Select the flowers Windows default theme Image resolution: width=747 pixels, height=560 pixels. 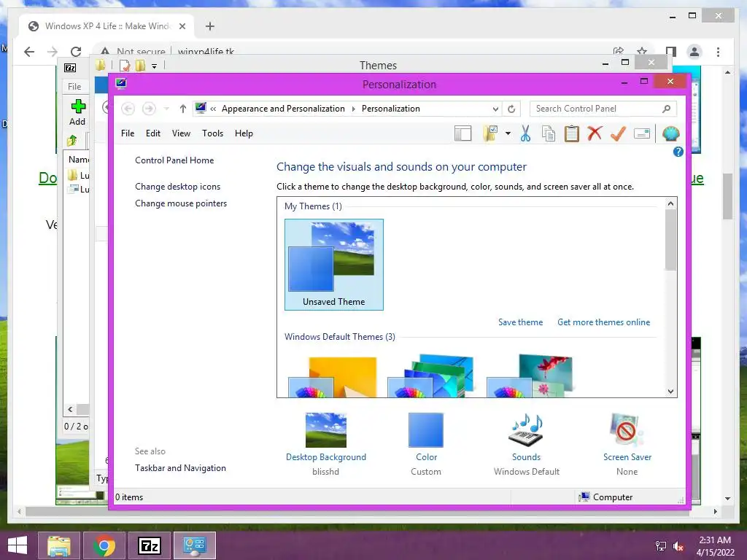coord(530,376)
